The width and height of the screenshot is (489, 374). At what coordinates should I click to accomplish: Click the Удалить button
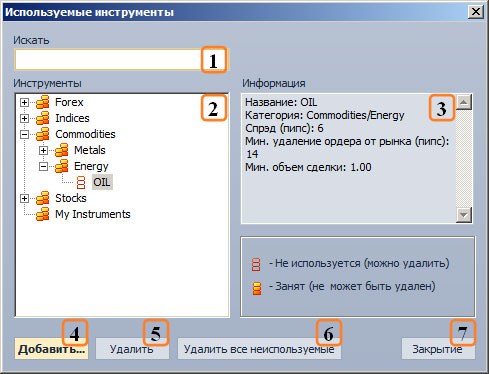pos(132,349)
